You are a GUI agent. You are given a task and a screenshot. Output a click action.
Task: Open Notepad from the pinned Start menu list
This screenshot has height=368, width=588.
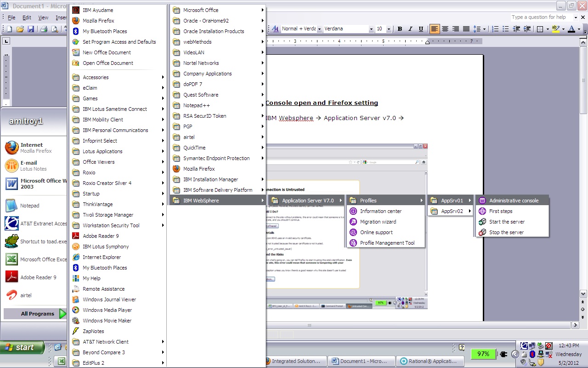(x=29, y=206)
